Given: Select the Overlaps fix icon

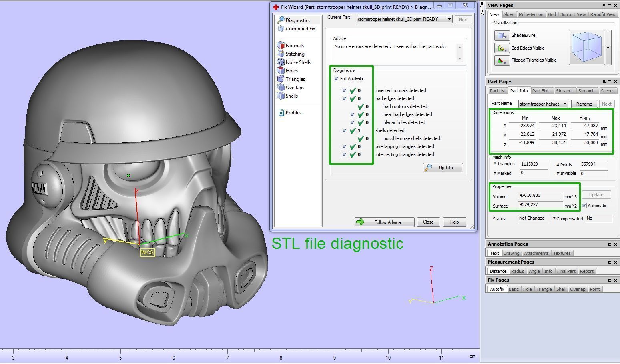Looking at the screenshot, I should [x=281, y=87].
